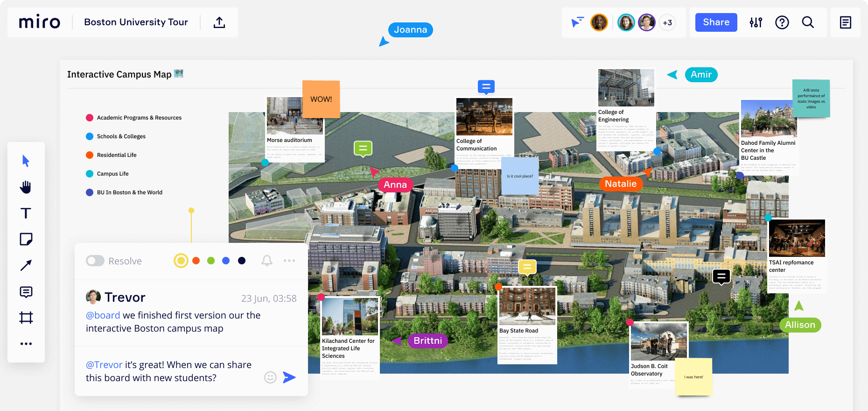Select the cursor pointer tool
The height and width of the screenshot is (411, 868).
(26, 161)
